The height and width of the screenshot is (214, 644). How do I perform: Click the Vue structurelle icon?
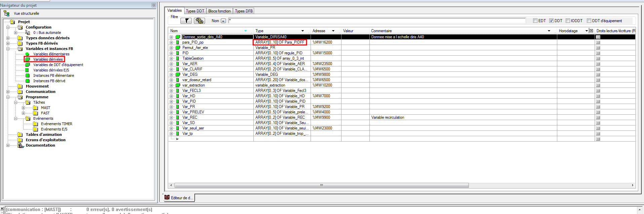click(x=6, y=13)
